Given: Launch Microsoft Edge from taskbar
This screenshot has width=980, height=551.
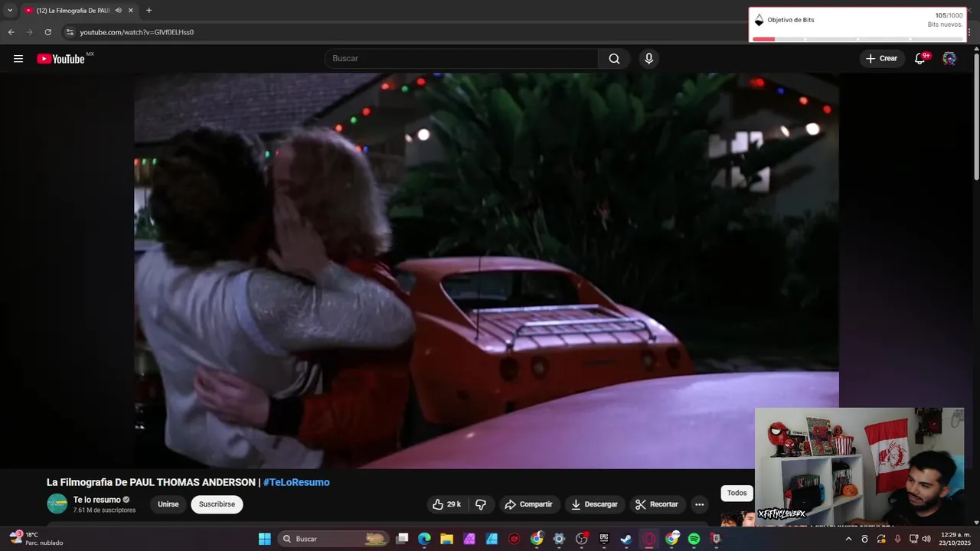Looking at the screenshot, I should tap(424, 539).
